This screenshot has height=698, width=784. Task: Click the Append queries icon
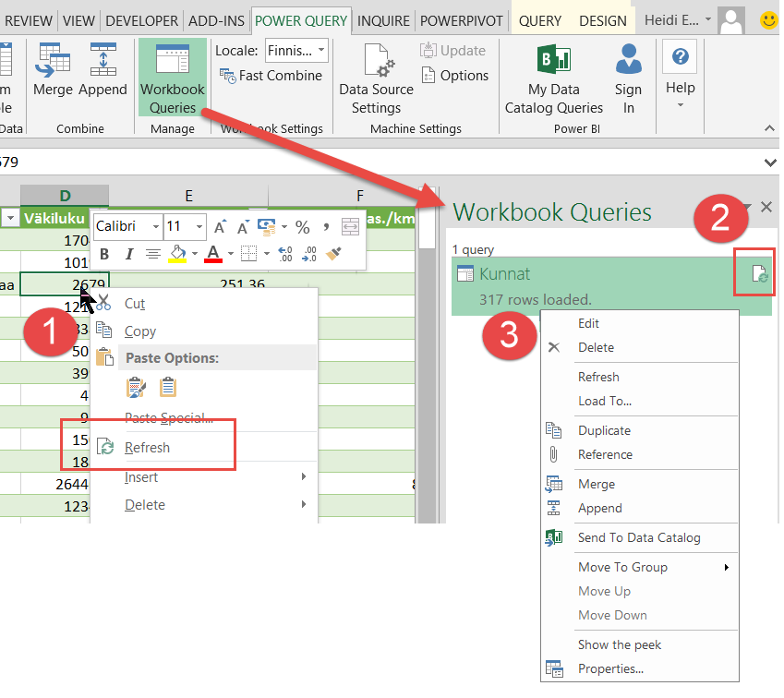103,61
